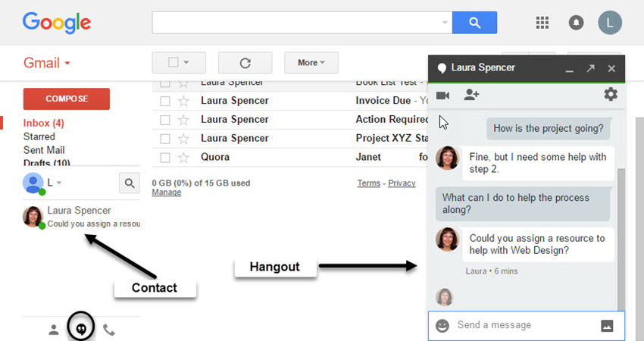
Task: Attach a photo to the chat message
Action: [x=607, y=326]
